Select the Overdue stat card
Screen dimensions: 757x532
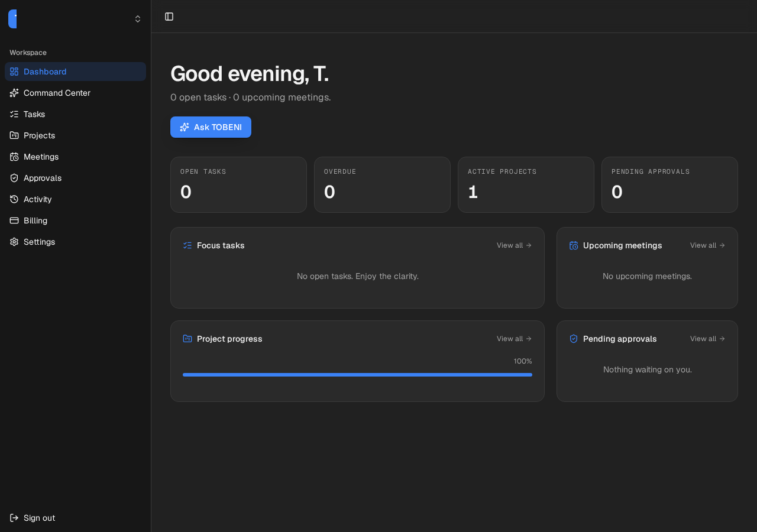tap(382, 184)
